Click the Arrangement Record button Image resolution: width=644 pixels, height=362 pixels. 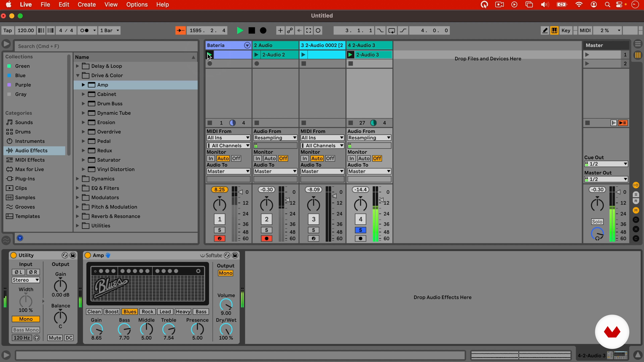(263, 31)
